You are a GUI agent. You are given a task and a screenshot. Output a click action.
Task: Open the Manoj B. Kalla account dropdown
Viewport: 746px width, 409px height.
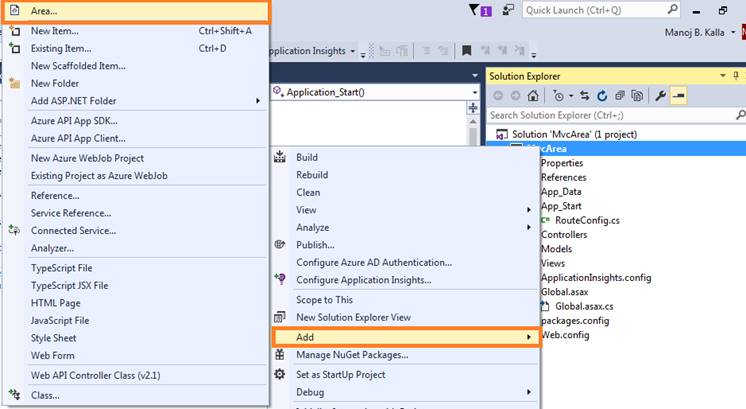(x=734, y=31)
